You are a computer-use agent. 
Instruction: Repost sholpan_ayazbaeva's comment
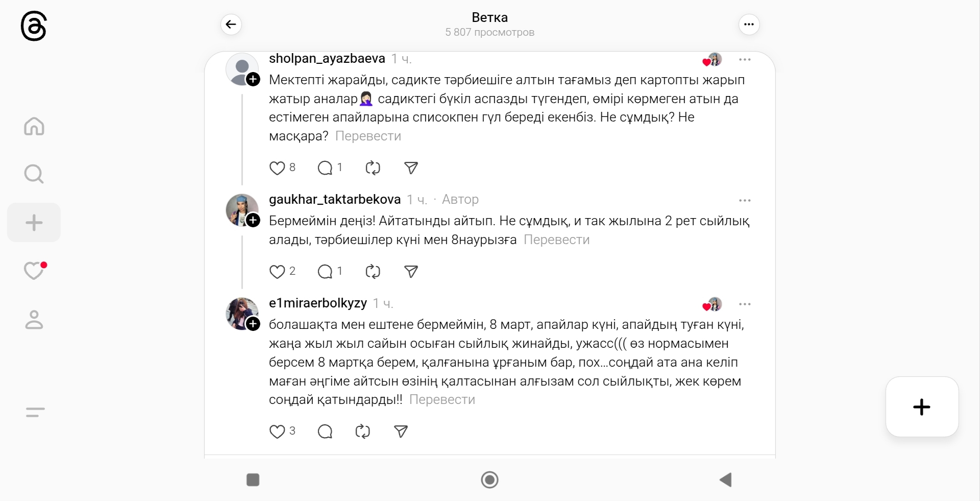tap(373, 168)
